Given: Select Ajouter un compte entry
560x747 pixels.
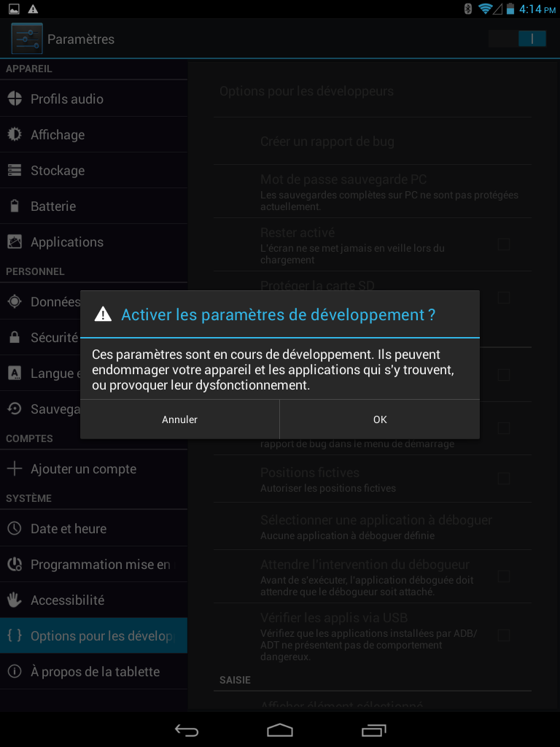Looking at the screenshot, I should [x=93, y=469].
